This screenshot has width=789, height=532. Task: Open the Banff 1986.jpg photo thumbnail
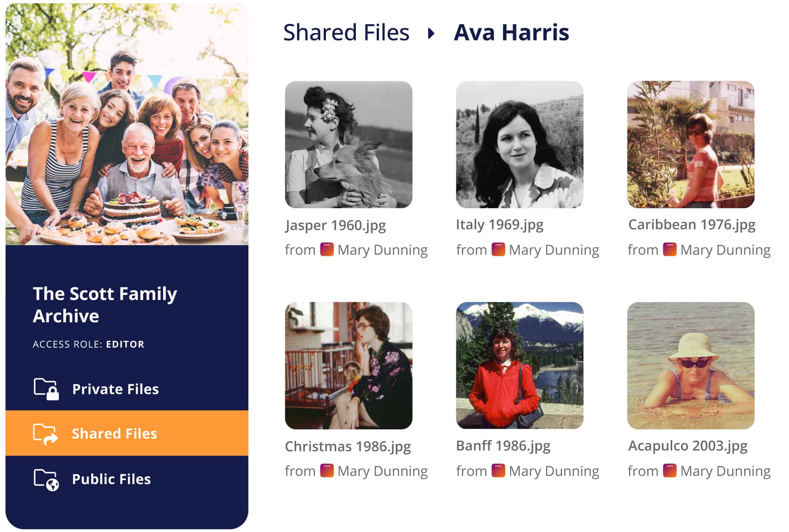[x=519, y=366]
